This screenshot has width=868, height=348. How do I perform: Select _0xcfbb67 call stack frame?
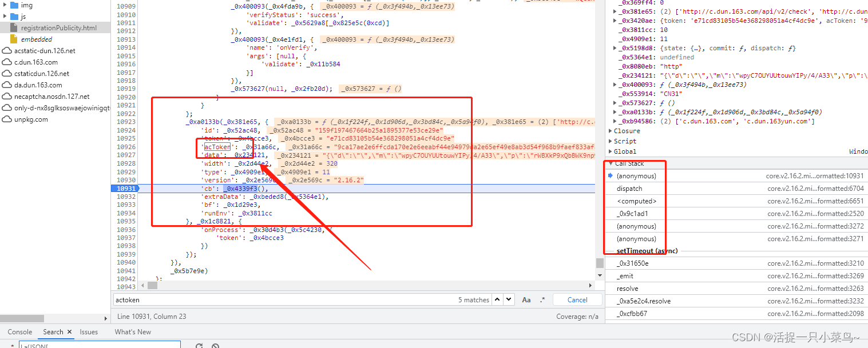[x=736, y=314]
